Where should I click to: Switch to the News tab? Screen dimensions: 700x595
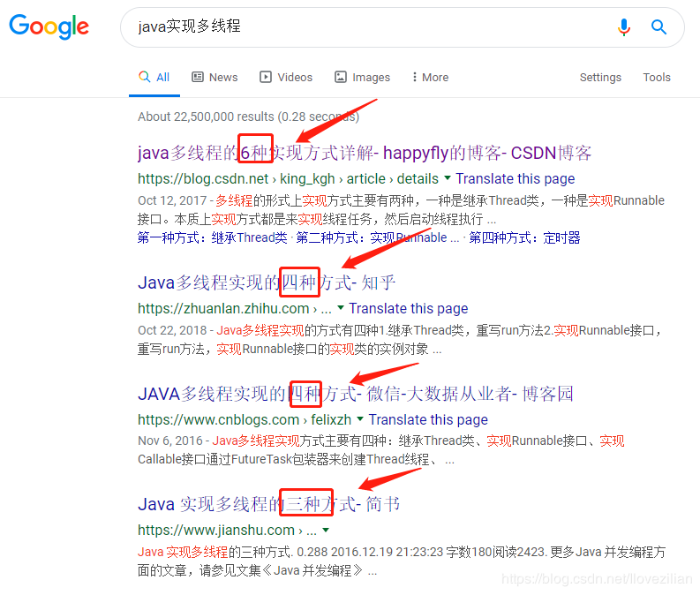coord(215,77)
